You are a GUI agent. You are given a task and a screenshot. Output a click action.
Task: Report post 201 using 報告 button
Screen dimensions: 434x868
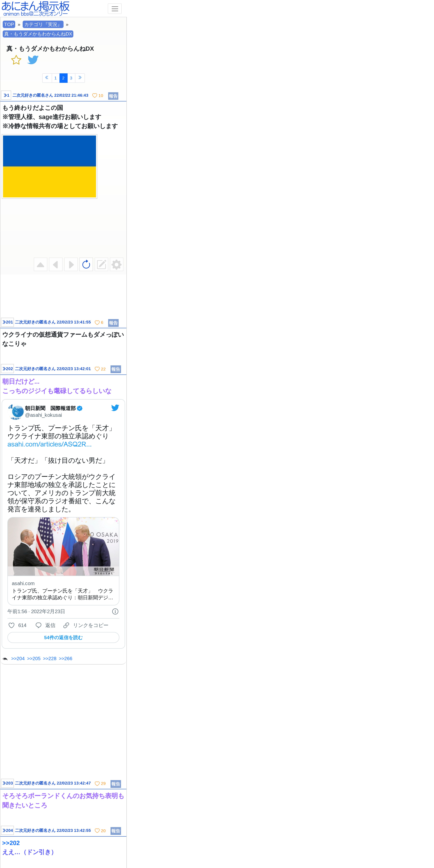(113, 323)
